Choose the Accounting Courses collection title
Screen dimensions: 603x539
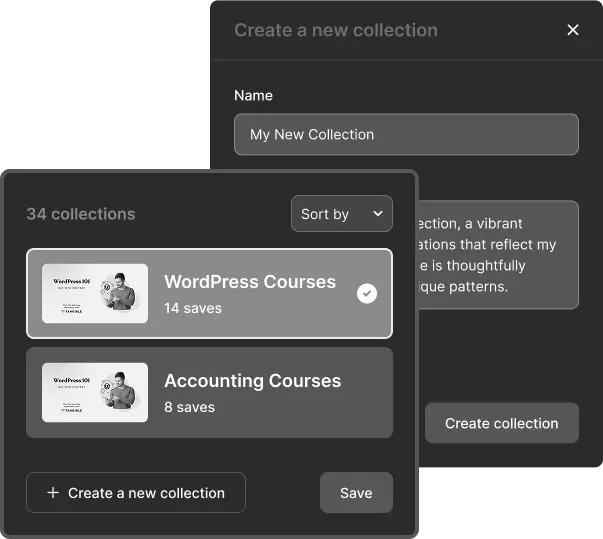(x=252, y=381)
